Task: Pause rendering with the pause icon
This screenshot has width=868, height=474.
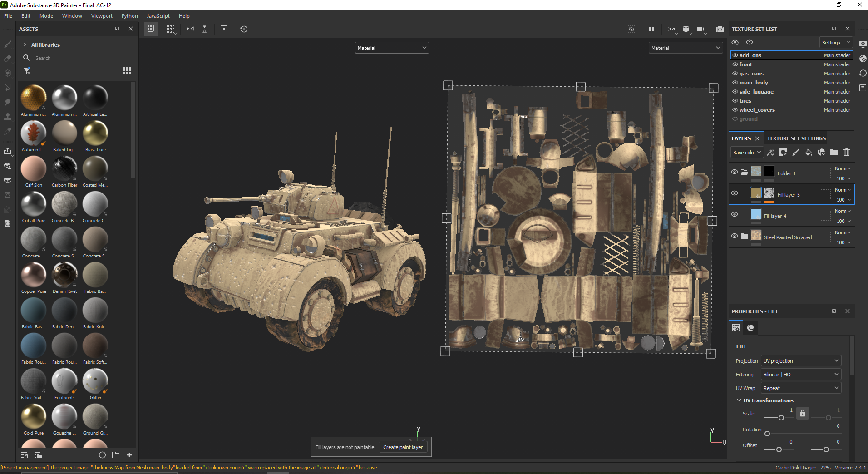Action: pos(651,29)
